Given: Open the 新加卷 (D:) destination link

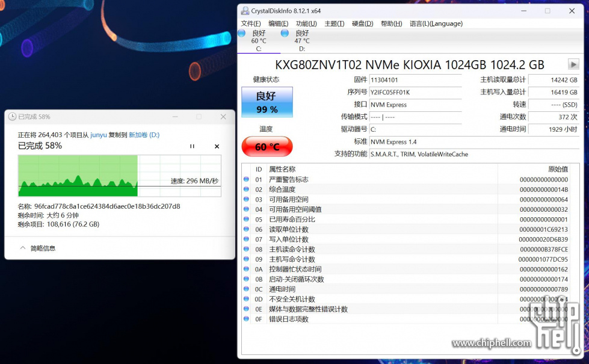Looking at the screenshot, I should click(x=144, y=135).
